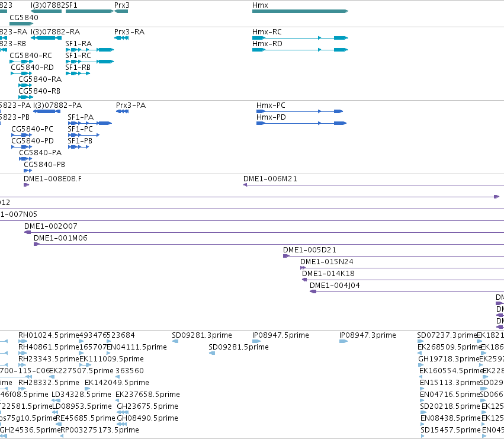This screenshot has height=439, width=504.
Task: Open the LD08953.5prime EST label
Action: (x=82, y=406)
